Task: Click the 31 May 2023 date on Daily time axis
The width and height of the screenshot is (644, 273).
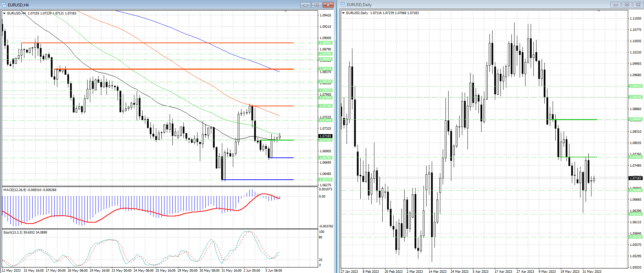Action: click(x=592, y=271)
